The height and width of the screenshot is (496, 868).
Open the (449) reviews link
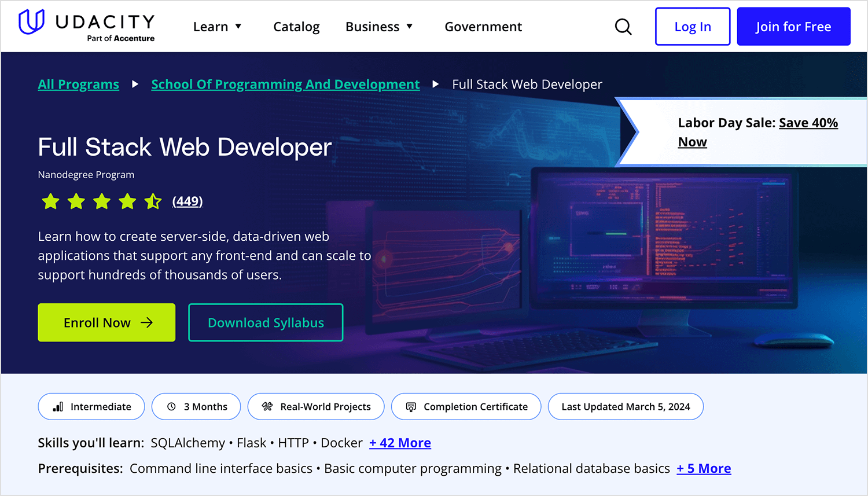187,201
